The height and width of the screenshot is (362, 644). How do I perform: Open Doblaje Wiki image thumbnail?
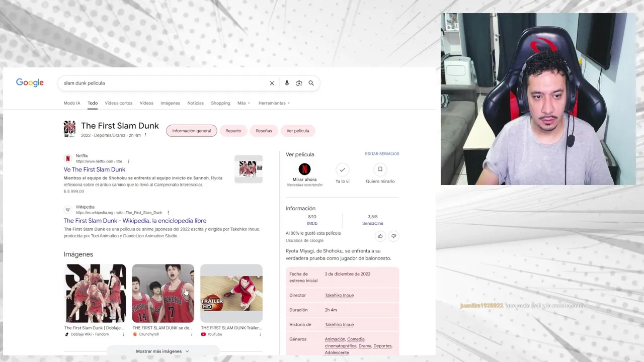coord(95,293)
